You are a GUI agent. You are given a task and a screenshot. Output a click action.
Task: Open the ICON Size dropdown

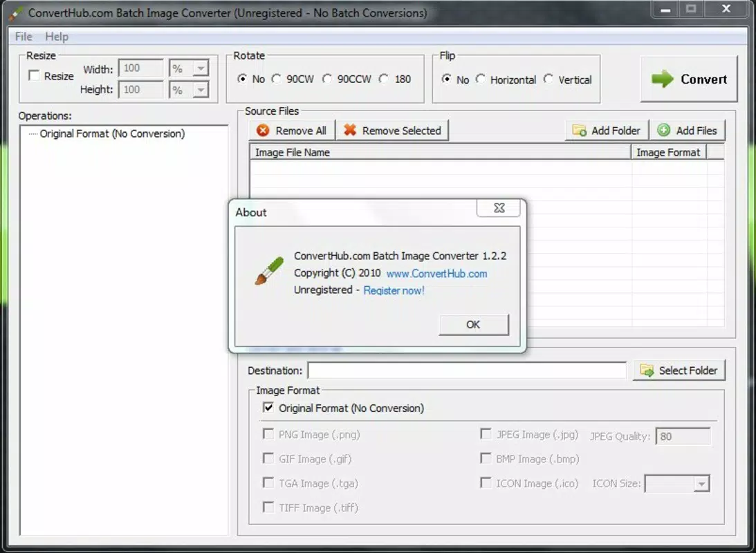(701, 483)
